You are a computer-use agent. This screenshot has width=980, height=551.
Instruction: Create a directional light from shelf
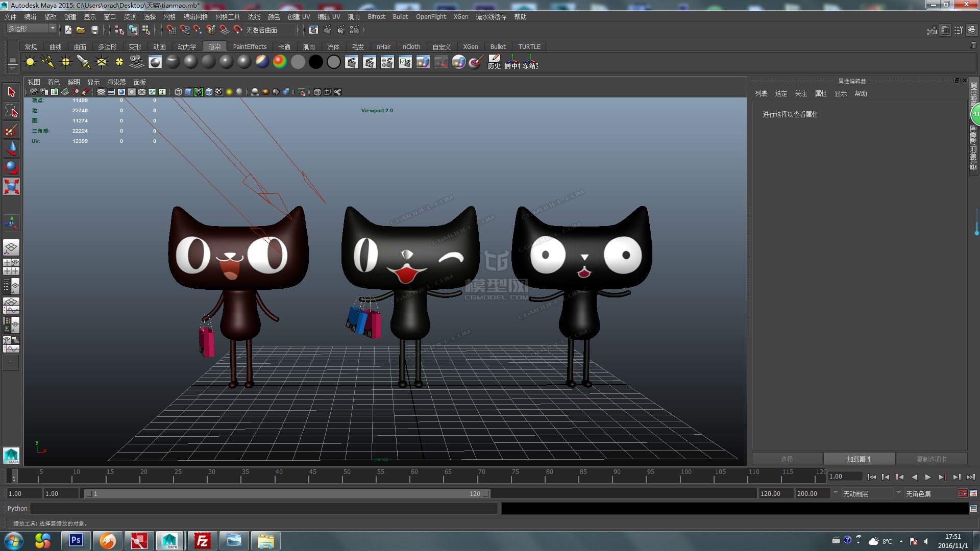click(x=48, y=62)
